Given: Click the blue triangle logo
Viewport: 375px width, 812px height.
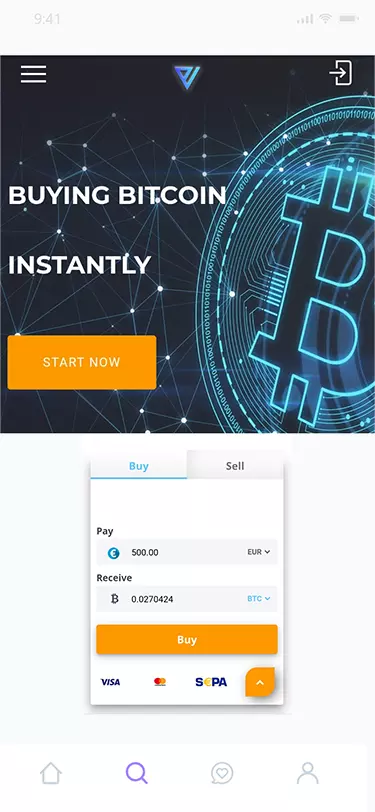Looking at the screenshot, I should pyautogui.click(x=187, y=78).
